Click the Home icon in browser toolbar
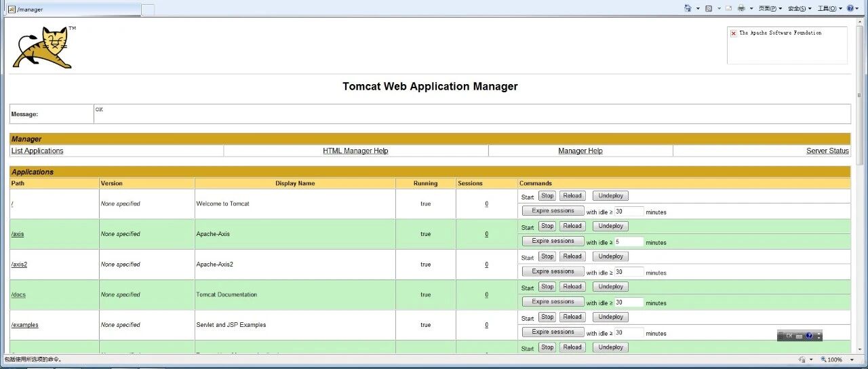The width and height of the screenshot is (868, 369). click(688, 8)
